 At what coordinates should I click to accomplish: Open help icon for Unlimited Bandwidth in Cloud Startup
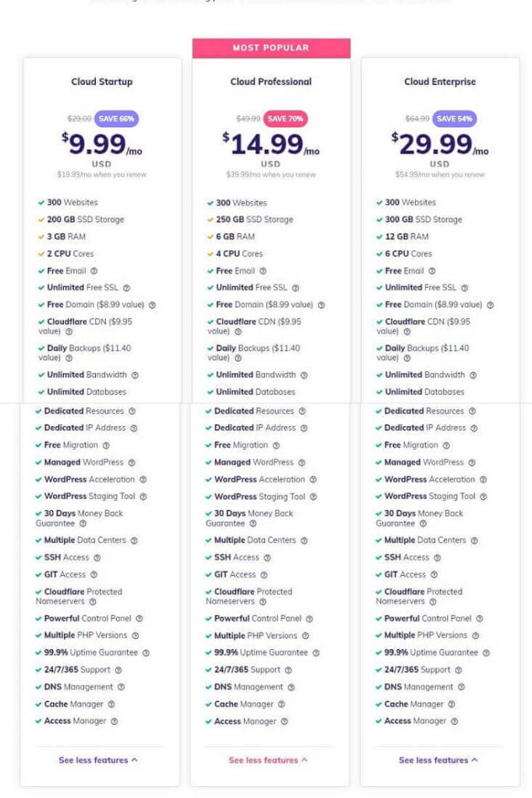click(135, 376)
